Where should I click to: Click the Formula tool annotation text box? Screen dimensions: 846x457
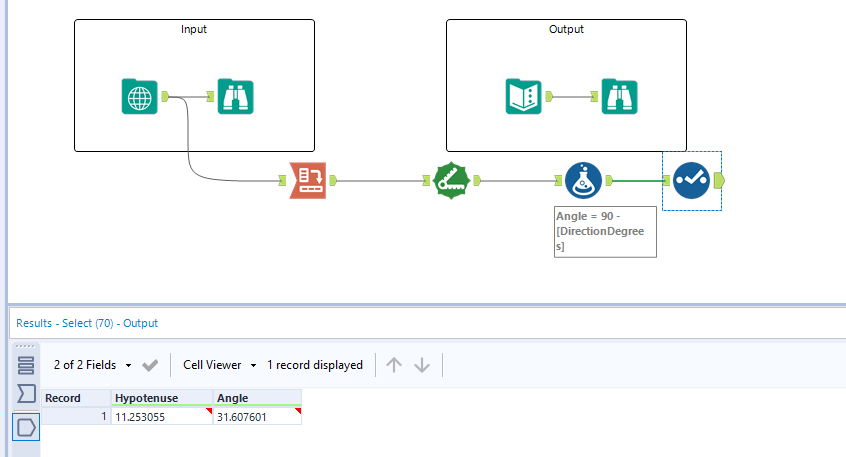point(605,231)
